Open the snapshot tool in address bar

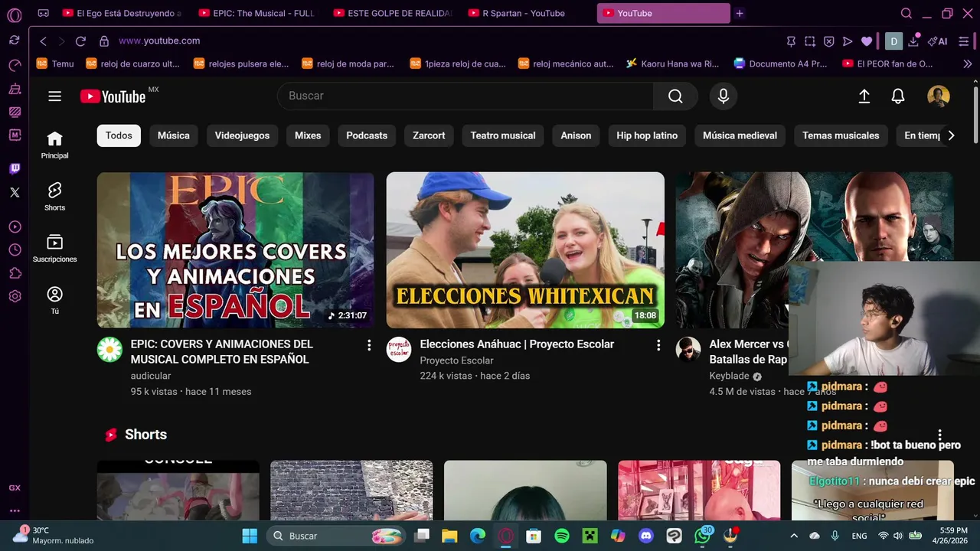[x=810, y=41]
